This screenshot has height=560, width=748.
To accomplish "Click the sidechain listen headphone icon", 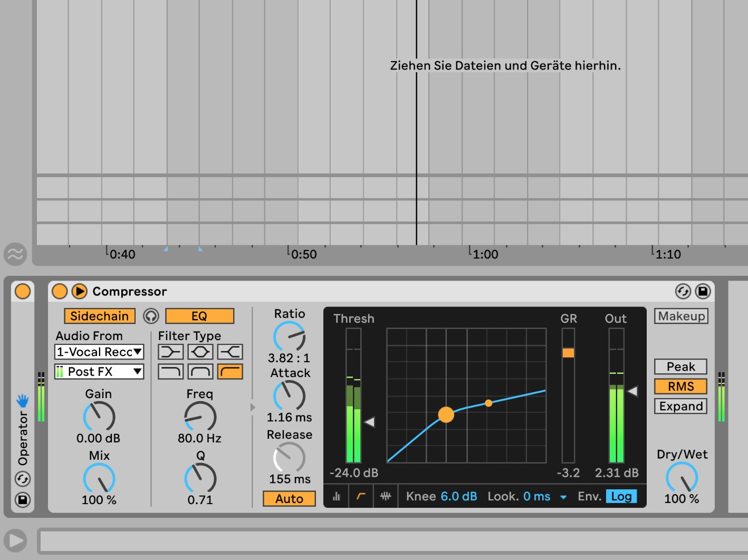I will point(151,316).
